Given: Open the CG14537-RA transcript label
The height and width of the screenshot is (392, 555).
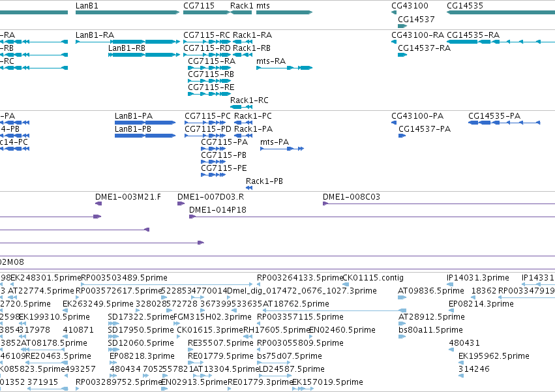Looking at the screenshot, I should pos(424,48).
